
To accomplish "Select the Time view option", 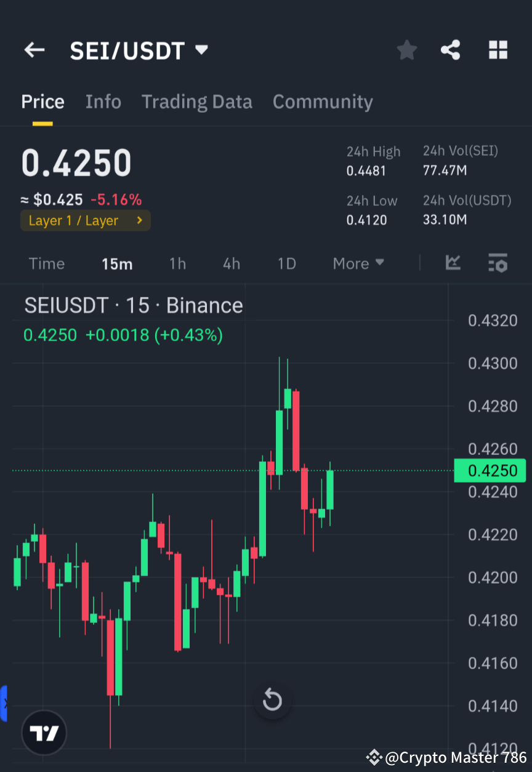I will [x=46, y=263].
